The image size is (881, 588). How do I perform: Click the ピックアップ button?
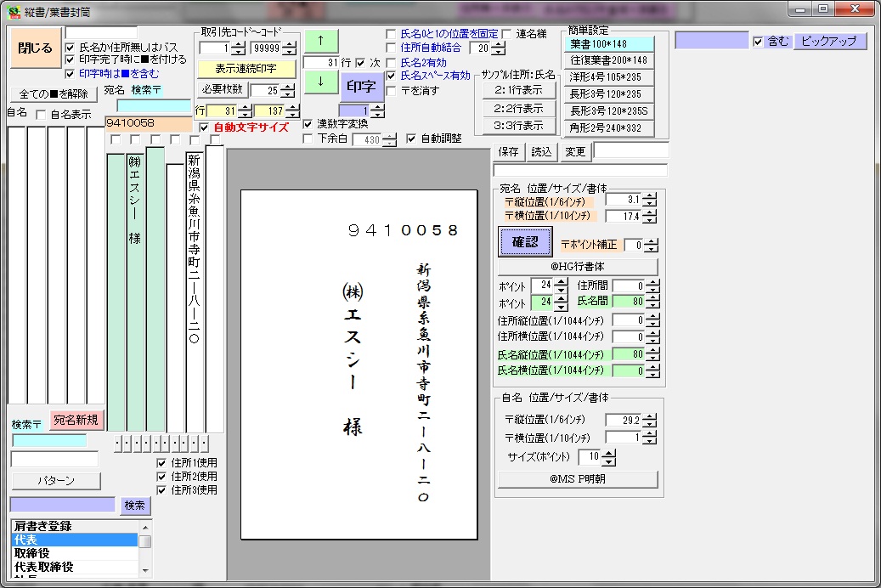829,41
